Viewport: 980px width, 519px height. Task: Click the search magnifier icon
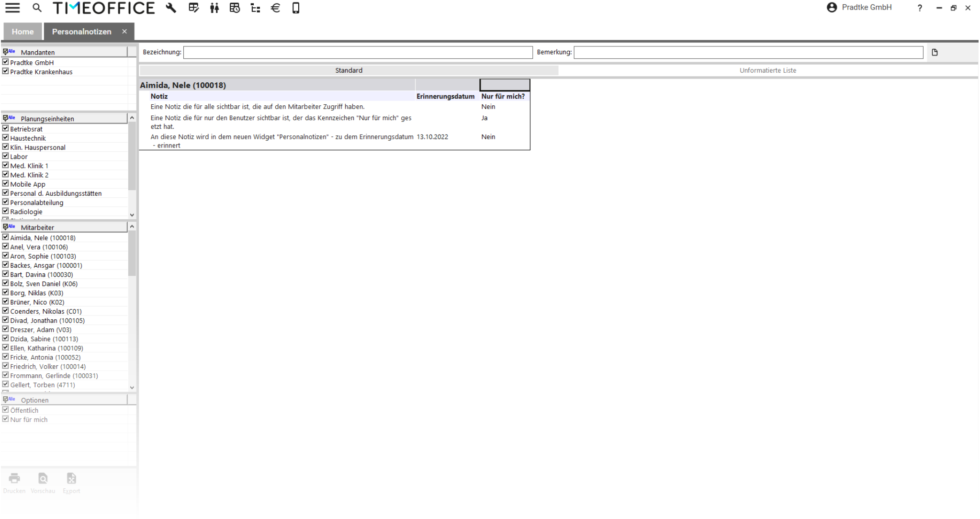point(37,8)
